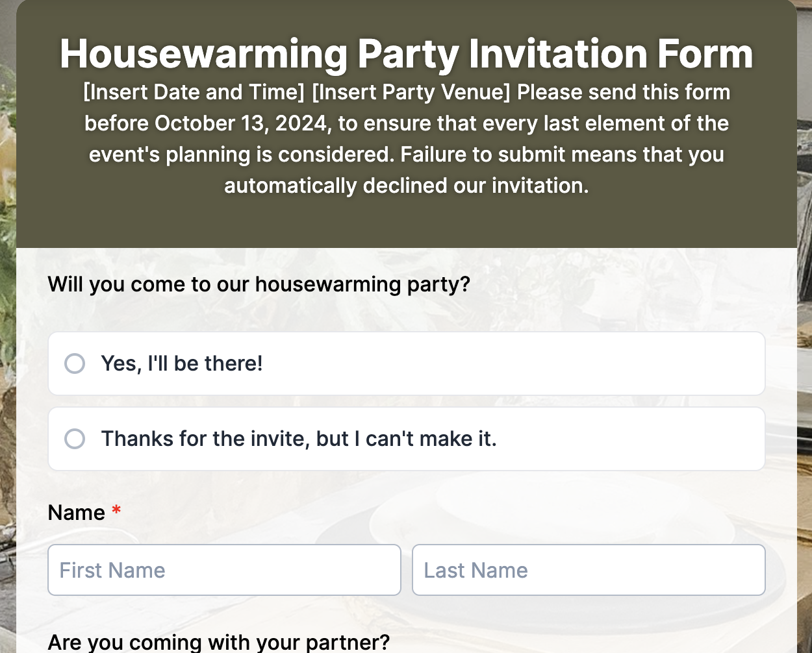Select the "Yes, I'll be there!" radio button

pos(75,363)
